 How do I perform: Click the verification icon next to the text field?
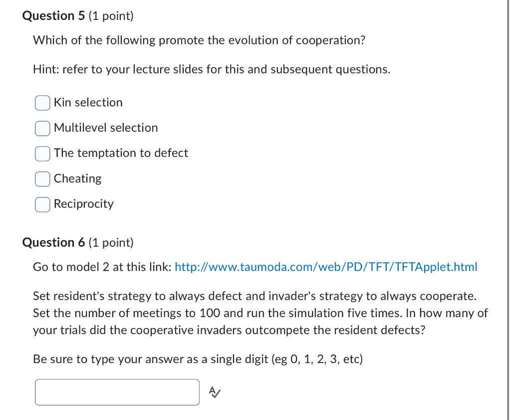coord(214,393)
